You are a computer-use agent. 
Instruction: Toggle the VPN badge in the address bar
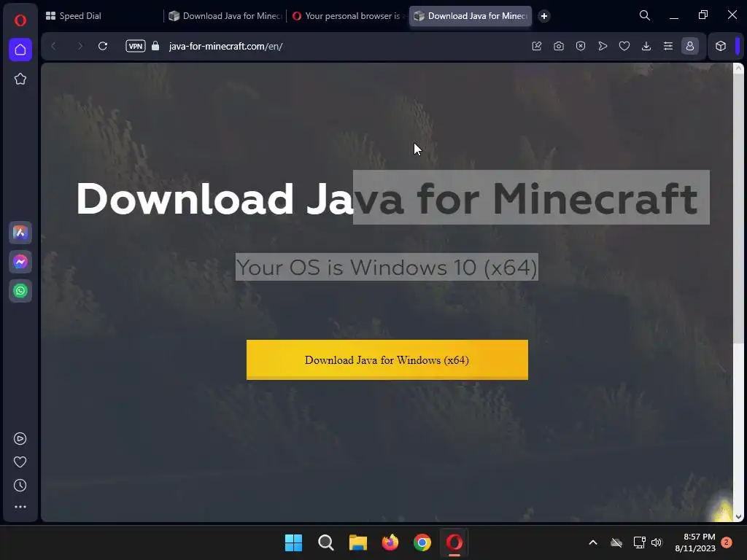pos(135,46)
